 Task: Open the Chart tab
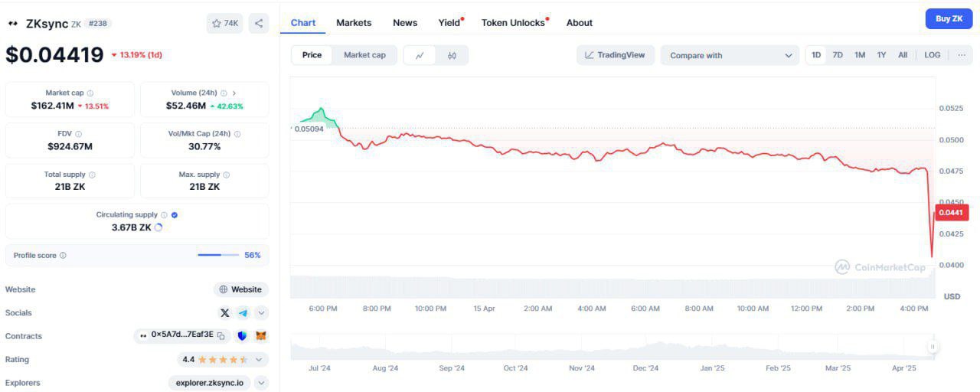[303, 22]
